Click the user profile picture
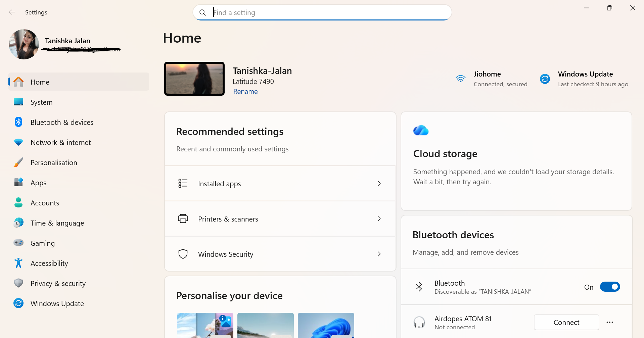The image size is (644, 338). 24,44
